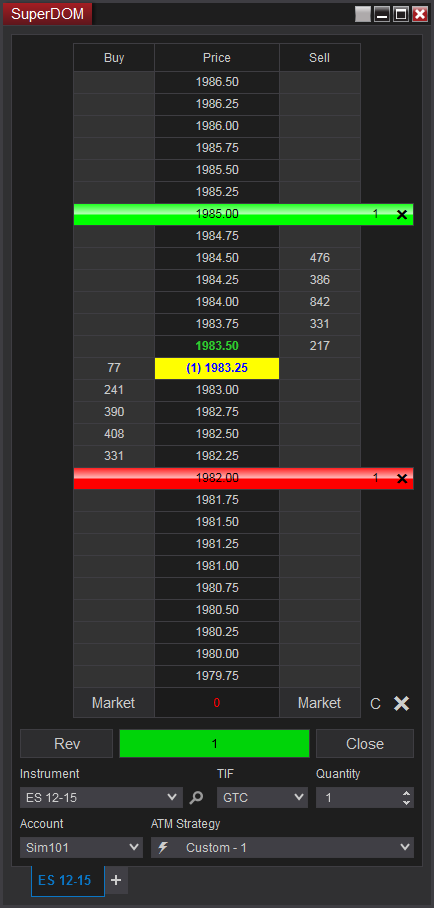Click the Price column header

(x=217, y=58)
